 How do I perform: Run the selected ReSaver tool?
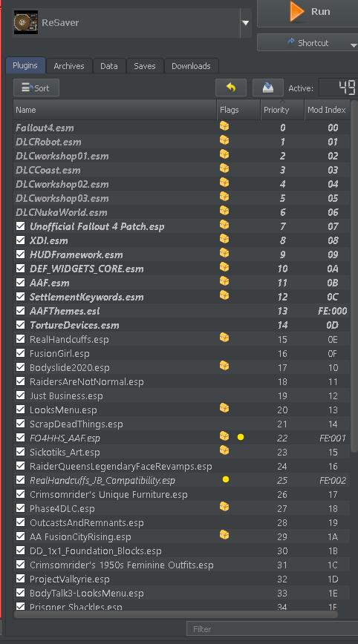[x=308, y=12]
